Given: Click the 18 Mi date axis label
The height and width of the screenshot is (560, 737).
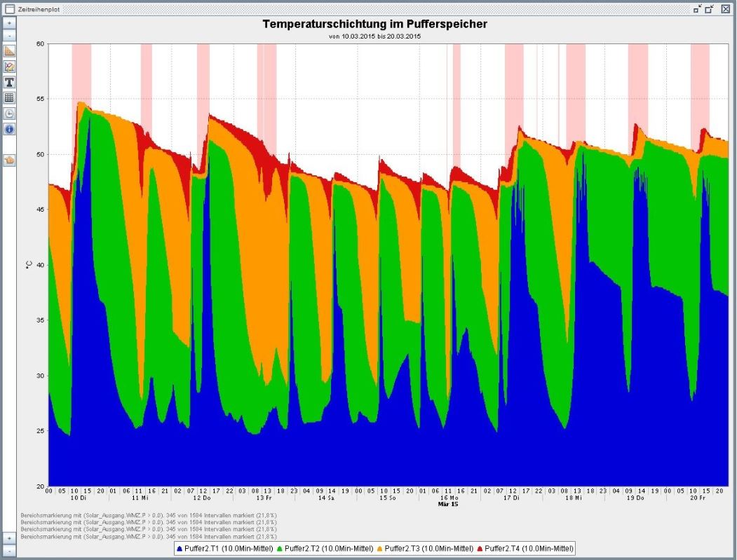Looking at the screenshot, I should coord(573,498).
